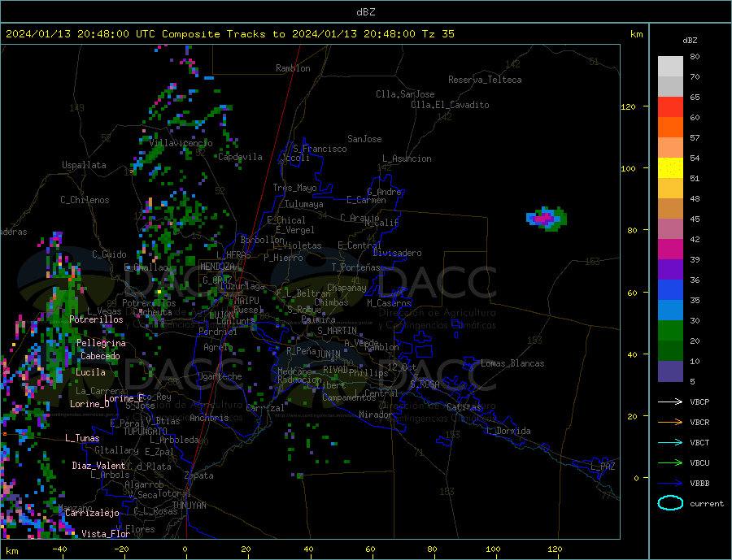Select the gold 51-48 dBZ swatch
The image size is (732, 560).
670,188
